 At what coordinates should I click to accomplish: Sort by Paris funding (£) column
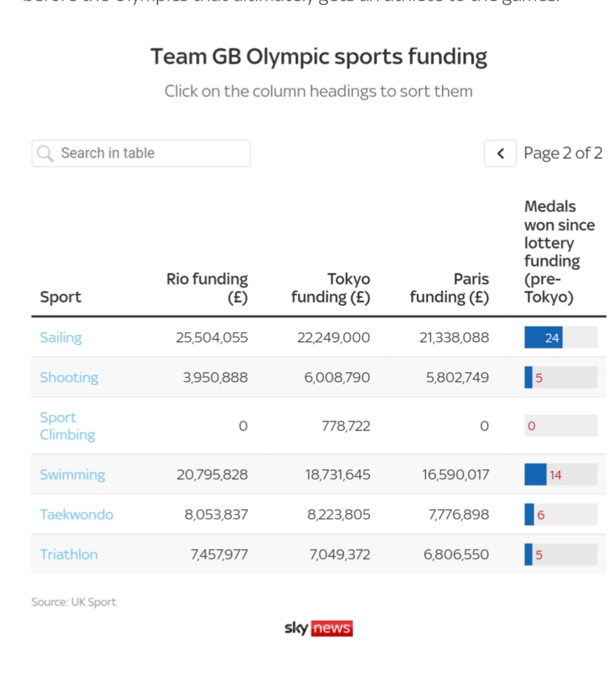coord(449,288)
